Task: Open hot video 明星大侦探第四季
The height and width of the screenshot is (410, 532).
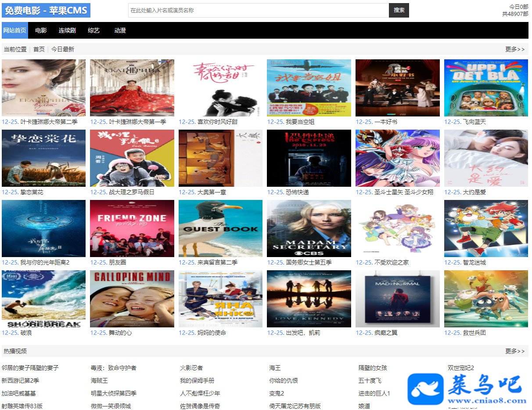Action: coord(114,393)
